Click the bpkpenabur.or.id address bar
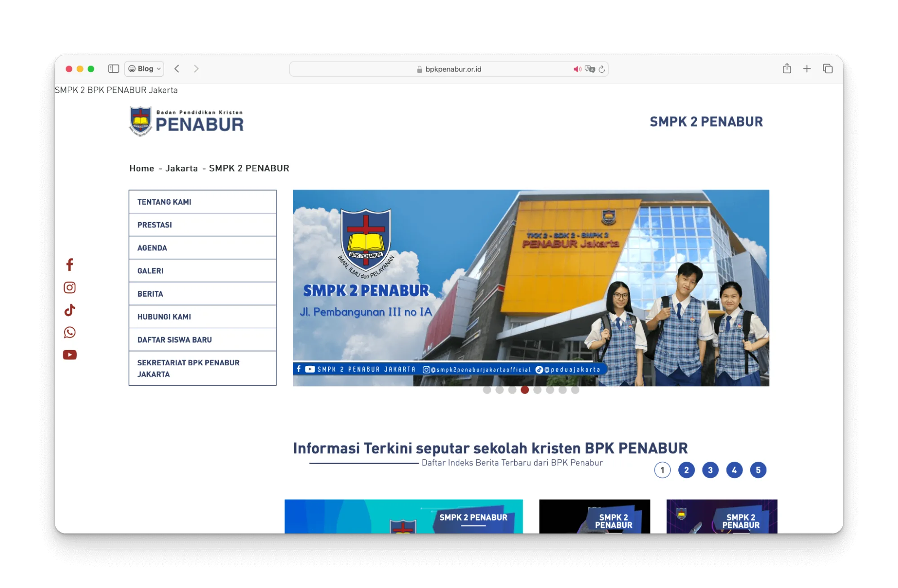The height and width of the screenshot is (588, 898). [x=449, y=69]
